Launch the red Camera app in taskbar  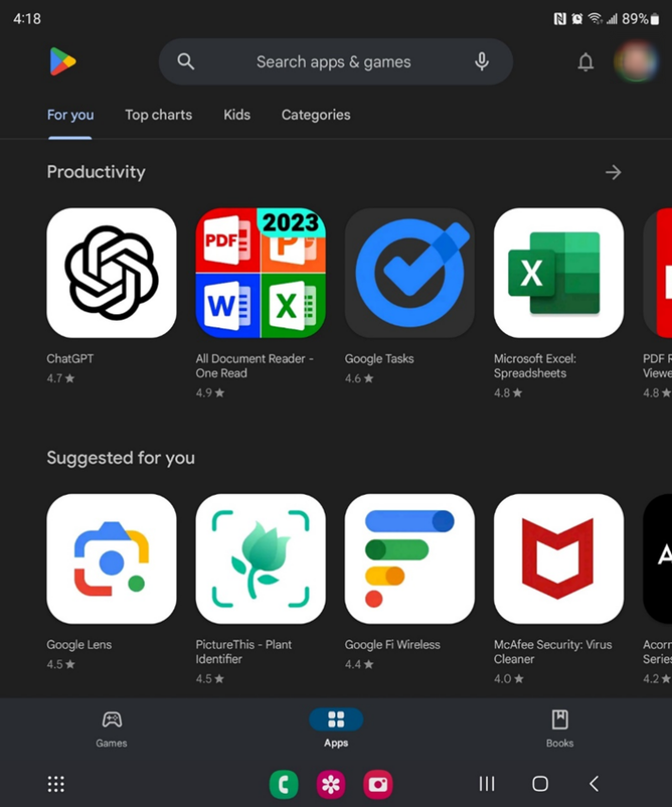(x=378, y=784)
